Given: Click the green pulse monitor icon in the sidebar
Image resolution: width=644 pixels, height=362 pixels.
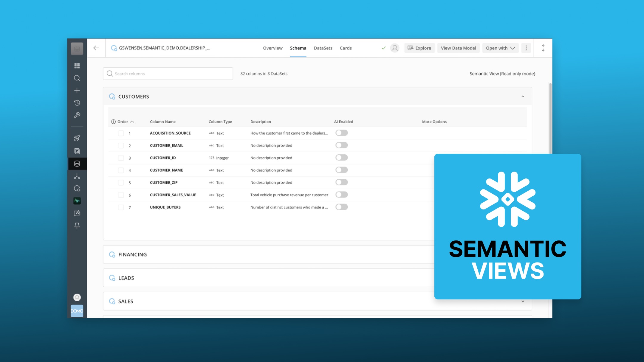Looking at the screenshot, I should tap(77, 201).
